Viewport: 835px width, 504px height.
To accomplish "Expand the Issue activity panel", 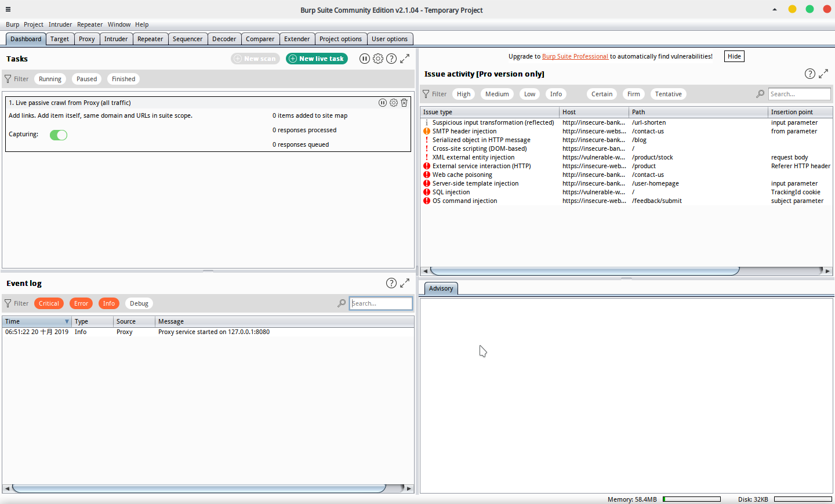I will (823, 74).
